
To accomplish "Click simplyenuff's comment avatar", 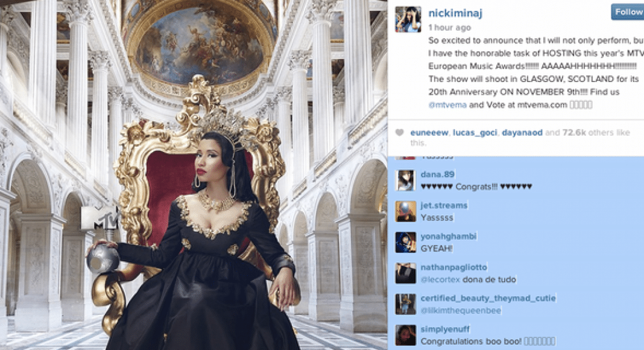I will coord(405,335).
